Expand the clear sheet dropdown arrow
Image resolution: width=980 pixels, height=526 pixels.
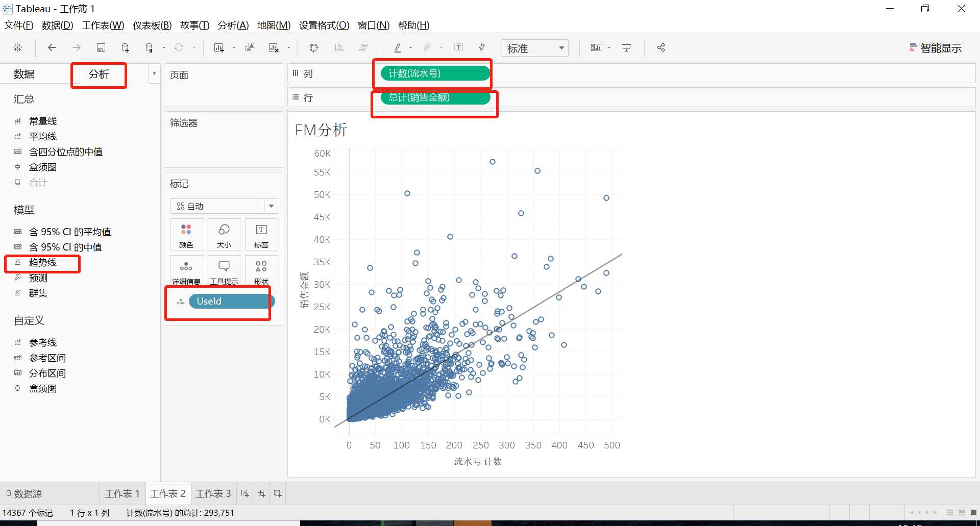(x=288, y=47)
